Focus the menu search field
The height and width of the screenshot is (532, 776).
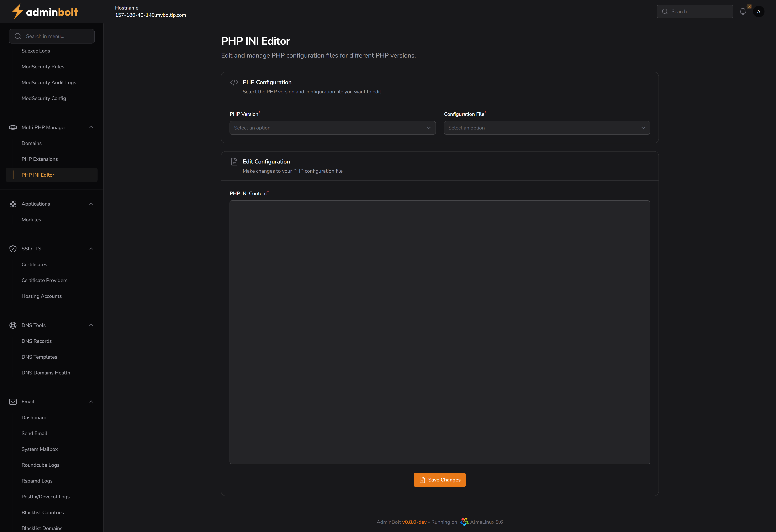click(51, 36)
